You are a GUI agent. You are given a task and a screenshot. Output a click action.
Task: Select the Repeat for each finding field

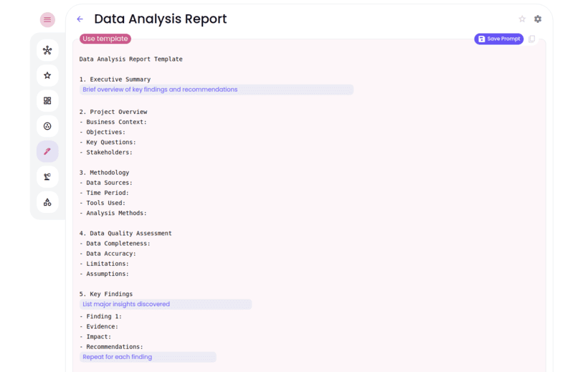coord(148,357)
